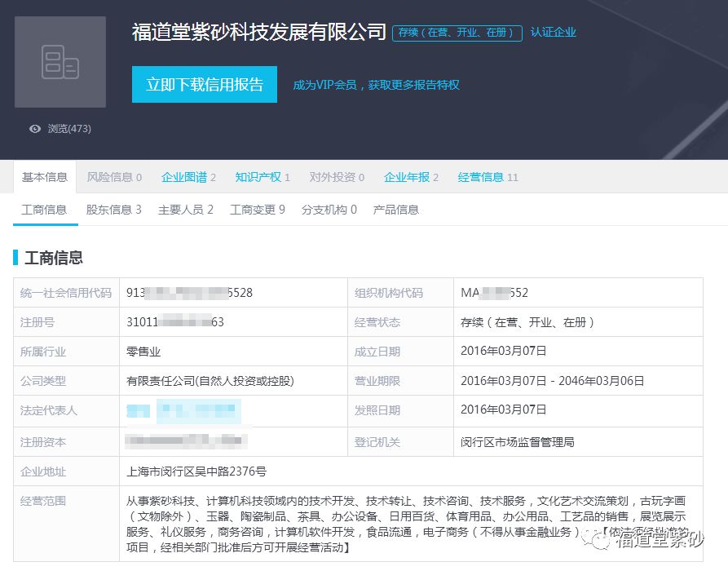
Task: Click the company type value 有限责任公司
Action: coord(210,381)
